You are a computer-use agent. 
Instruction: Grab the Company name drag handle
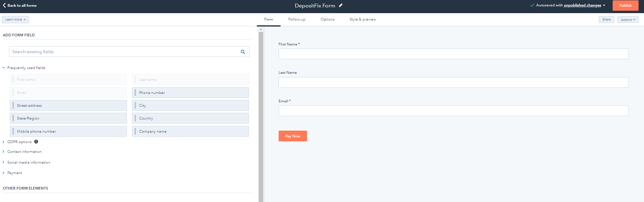coord(135,131)
